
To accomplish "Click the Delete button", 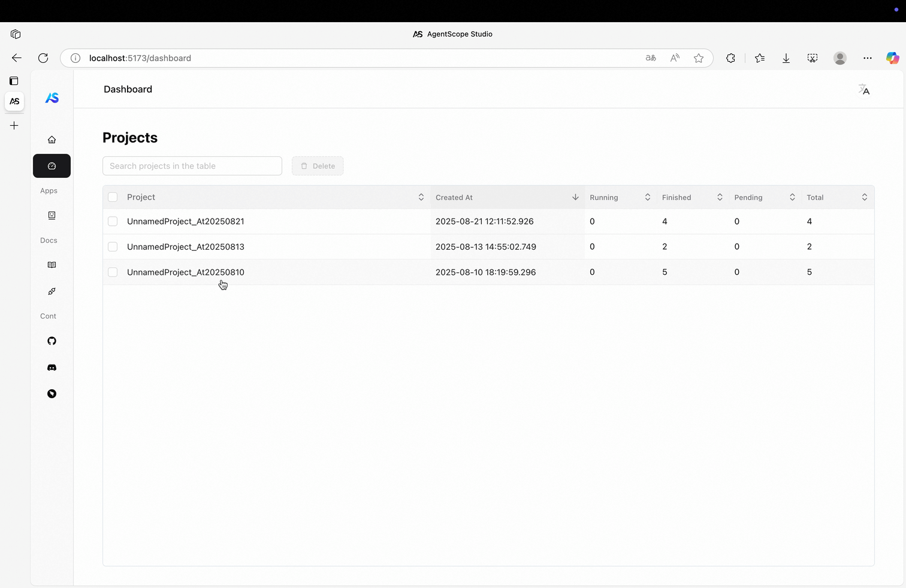I will click(318, 166).
